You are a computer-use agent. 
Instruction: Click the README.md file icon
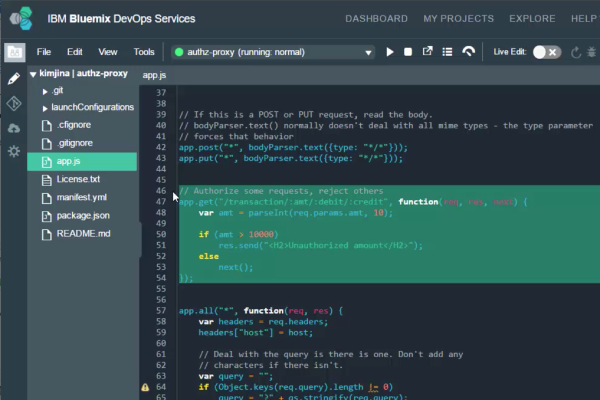(x=47, y=234)
